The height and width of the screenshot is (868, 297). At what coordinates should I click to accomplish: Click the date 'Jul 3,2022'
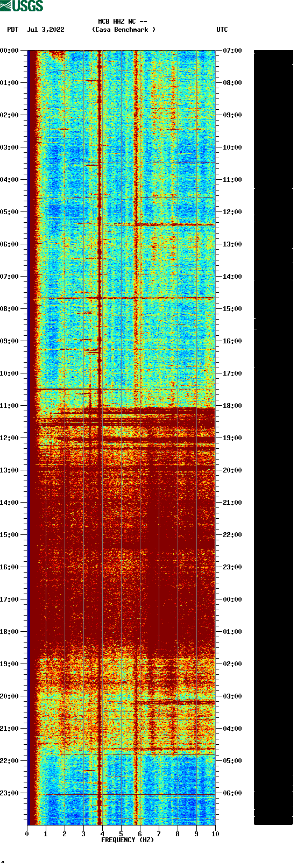point(46,30)
